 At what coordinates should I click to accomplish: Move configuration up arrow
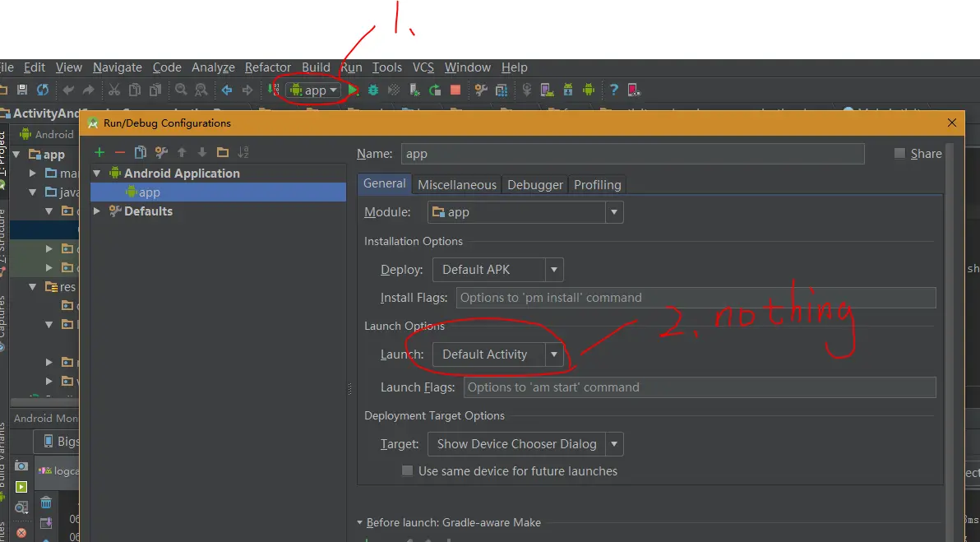[x=182, y=152]
